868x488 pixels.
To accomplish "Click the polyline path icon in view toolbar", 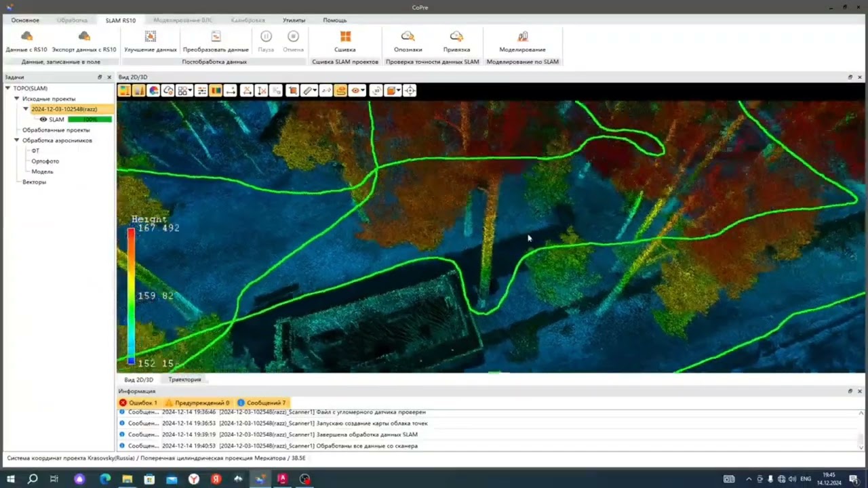I will (x=325, y=90).
